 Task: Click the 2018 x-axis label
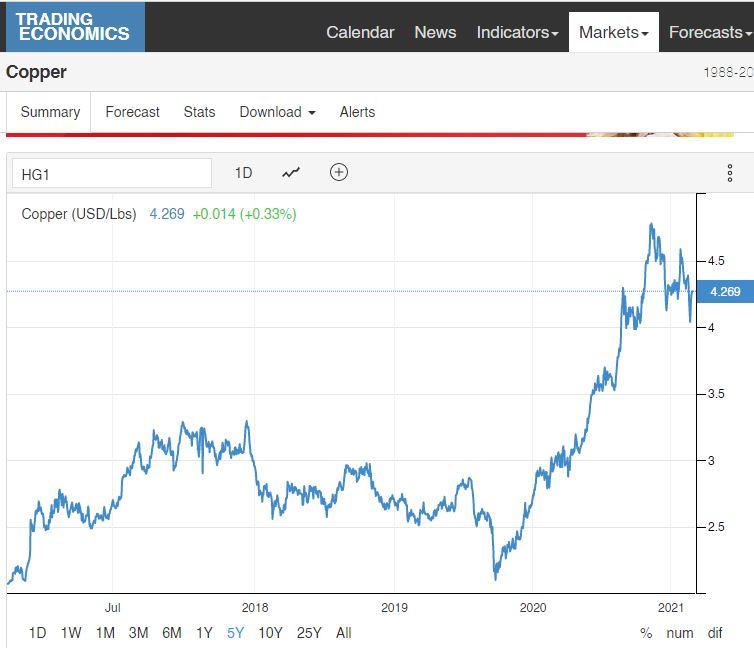point(255,608)
